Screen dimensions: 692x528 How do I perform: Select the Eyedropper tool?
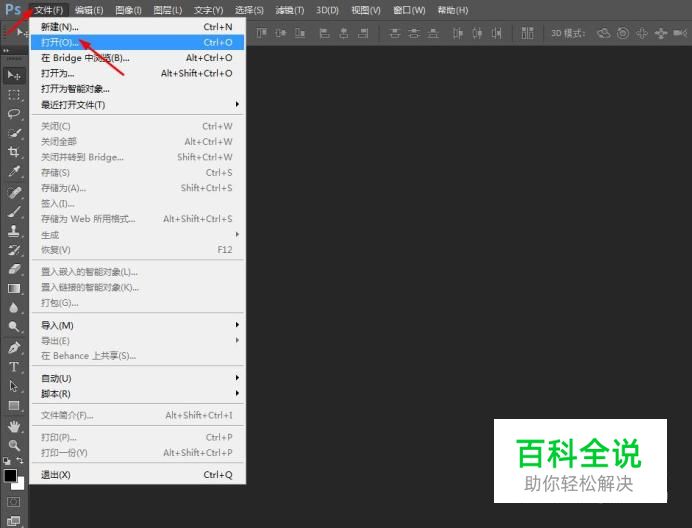(x=14, y=171)
